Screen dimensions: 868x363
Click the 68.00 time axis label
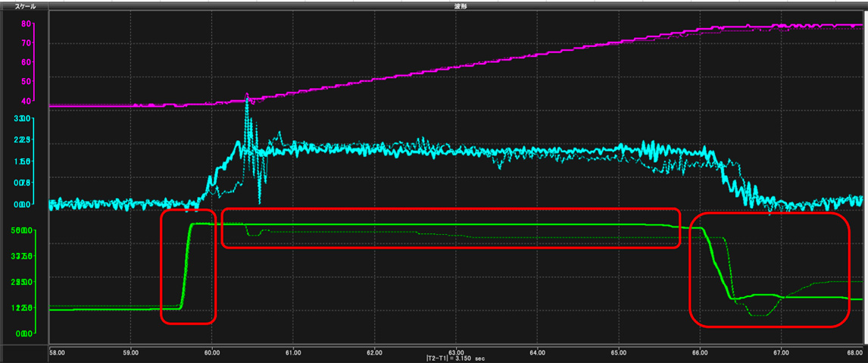854,352
